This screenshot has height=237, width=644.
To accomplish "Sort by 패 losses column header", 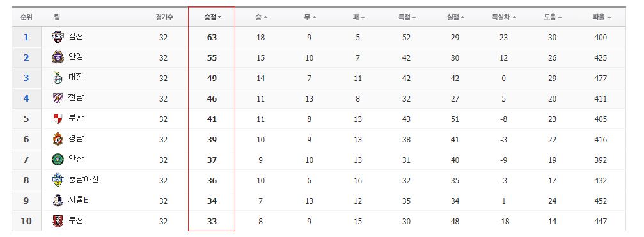I will (359, 17).
